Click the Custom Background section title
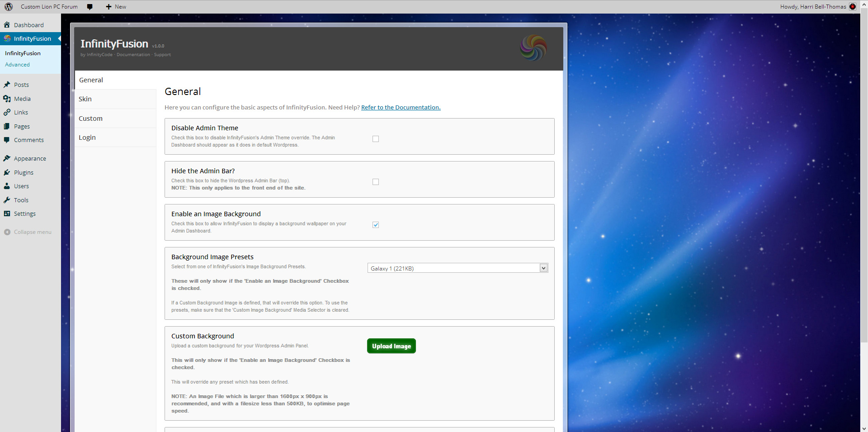 tap(203, 336)
